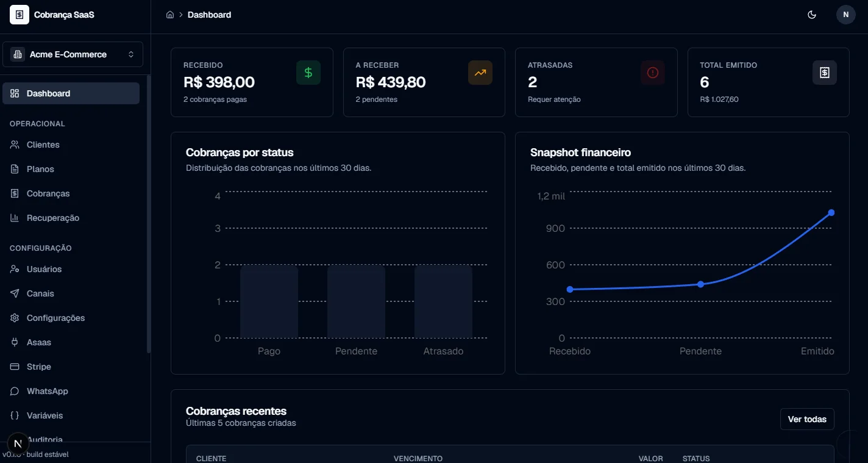Click the Snapshot financeiro heading
This screenshot has height=463, width=868.
pos(580,153)
